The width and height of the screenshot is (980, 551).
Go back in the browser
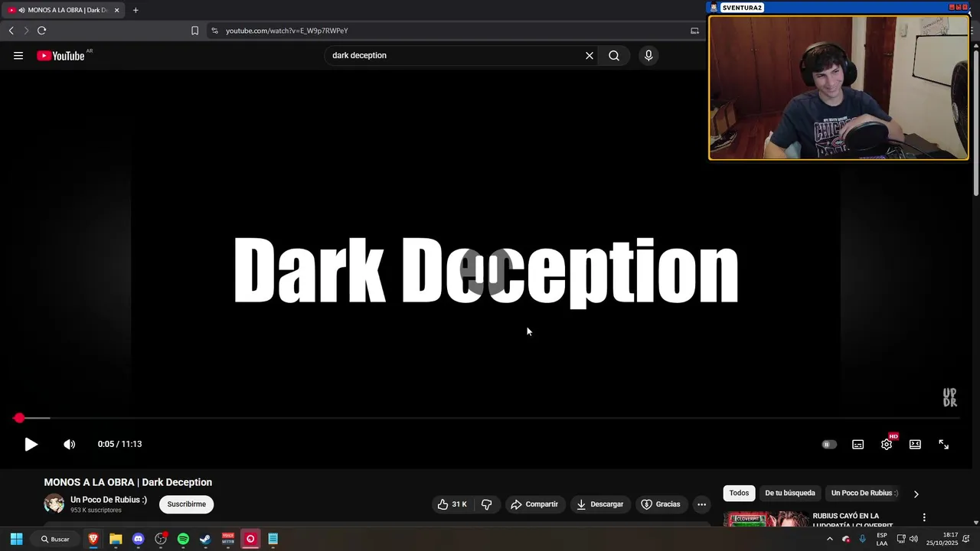point(11,31)
